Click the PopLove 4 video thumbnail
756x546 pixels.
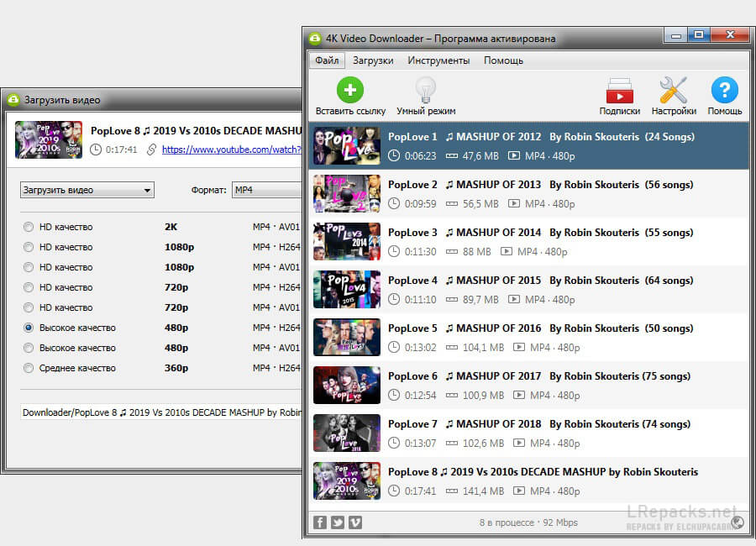tap(347, 290)
